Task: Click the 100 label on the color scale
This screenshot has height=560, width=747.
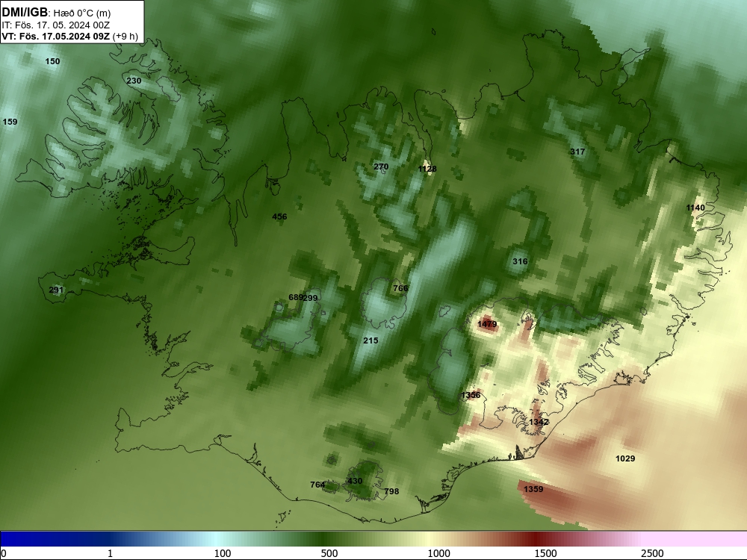Action: pyautogui.click(x=223, y=553)
